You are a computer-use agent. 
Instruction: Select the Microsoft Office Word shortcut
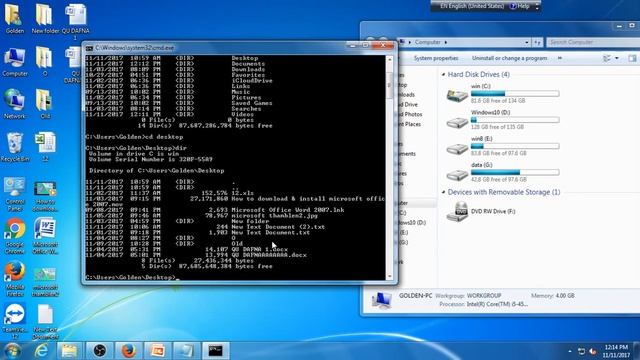tap(45, 237)
